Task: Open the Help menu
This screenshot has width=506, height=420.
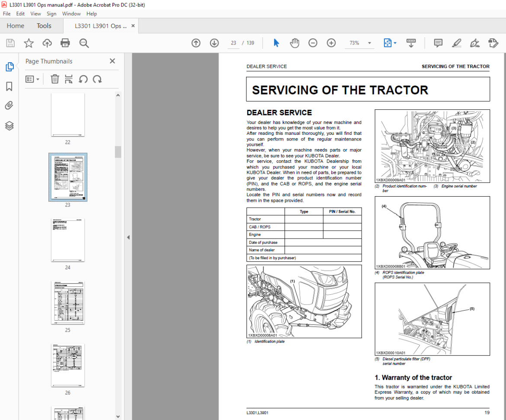Action: (x=92, y=14)
